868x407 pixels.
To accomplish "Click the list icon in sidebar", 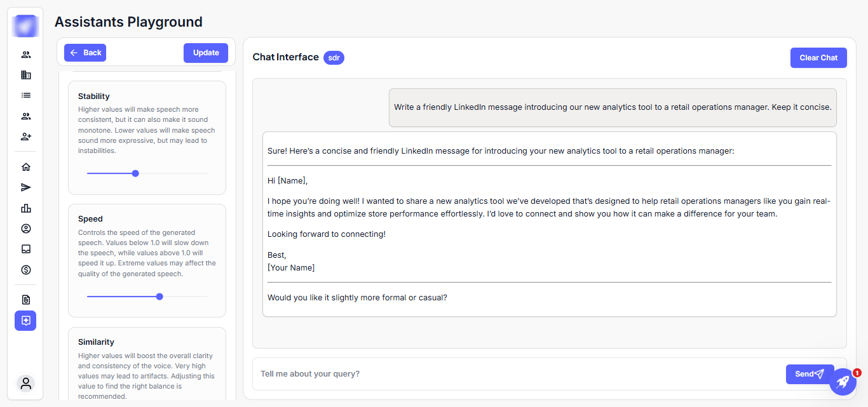I will coord(25,95).
